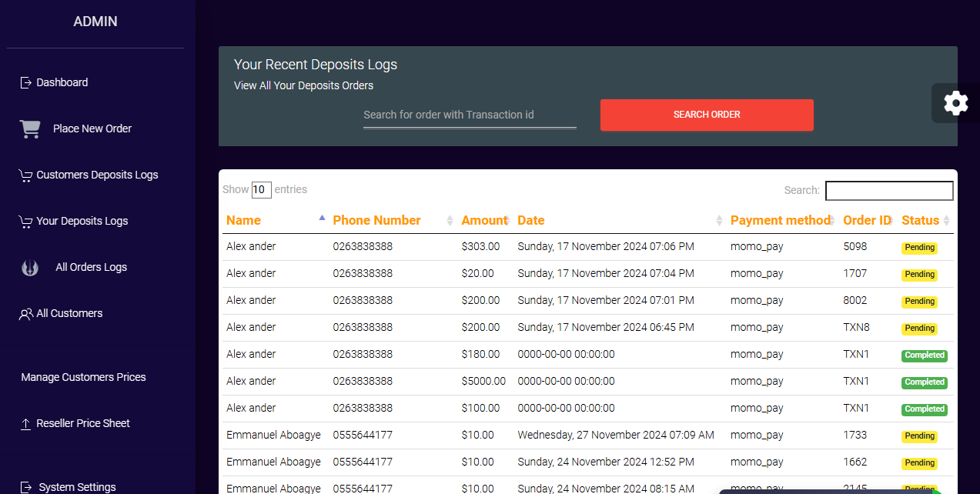This screenshot has height=494, width=980.
Task: Open Your Deposits Logs
Action: [82, 221]
